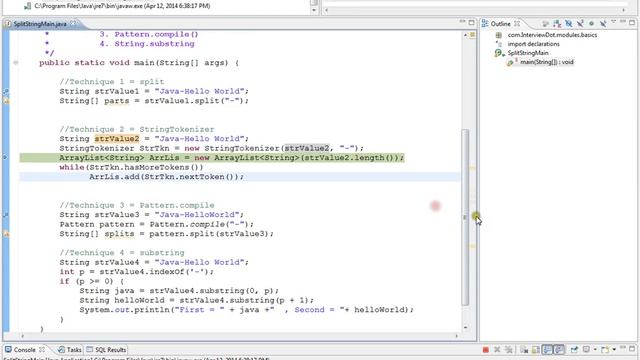Viewport: 640px width, 360px height.
Task: Click the Java file icon on SplitStringMain.java tab
Action: click(x=8, y=24)
